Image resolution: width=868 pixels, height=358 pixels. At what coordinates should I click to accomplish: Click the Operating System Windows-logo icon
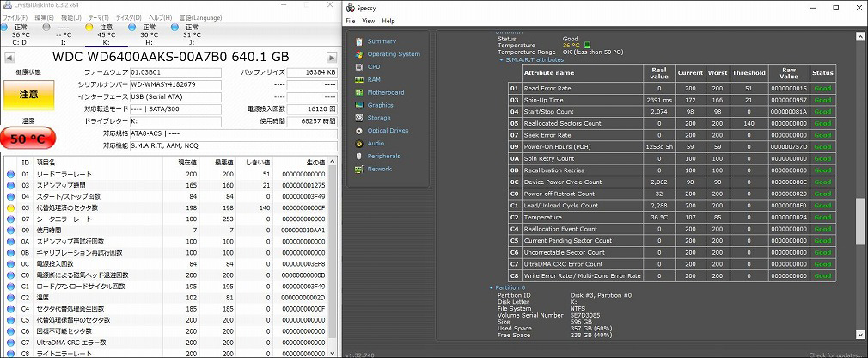(x=359, y=54)
